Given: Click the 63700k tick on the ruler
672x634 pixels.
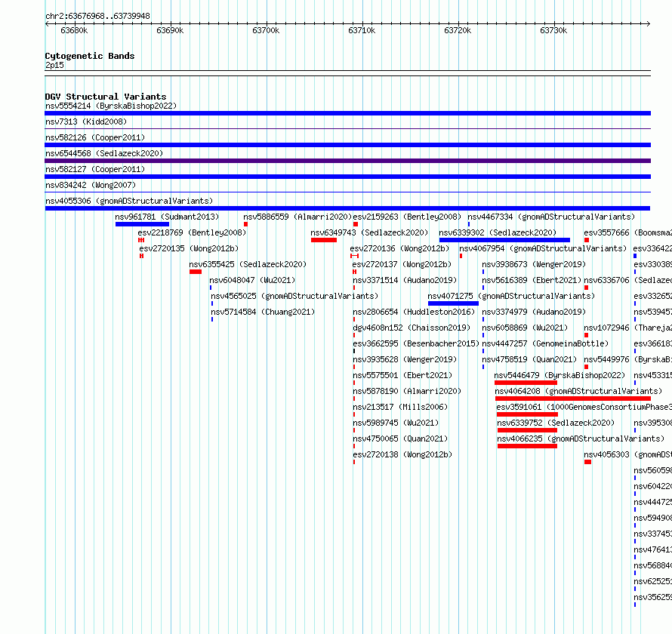Looking at the screenshot, I should pyautogui.click(x=266, y=30).
